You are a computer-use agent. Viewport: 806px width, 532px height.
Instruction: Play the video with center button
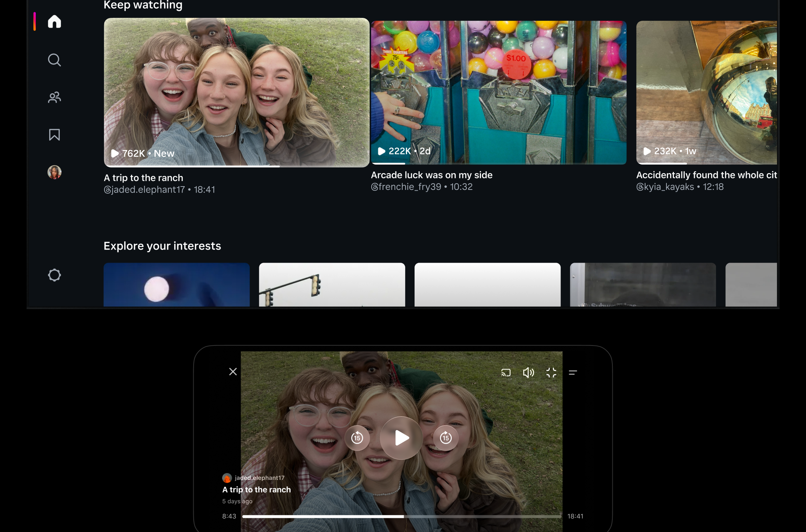(x=401, y=438)
